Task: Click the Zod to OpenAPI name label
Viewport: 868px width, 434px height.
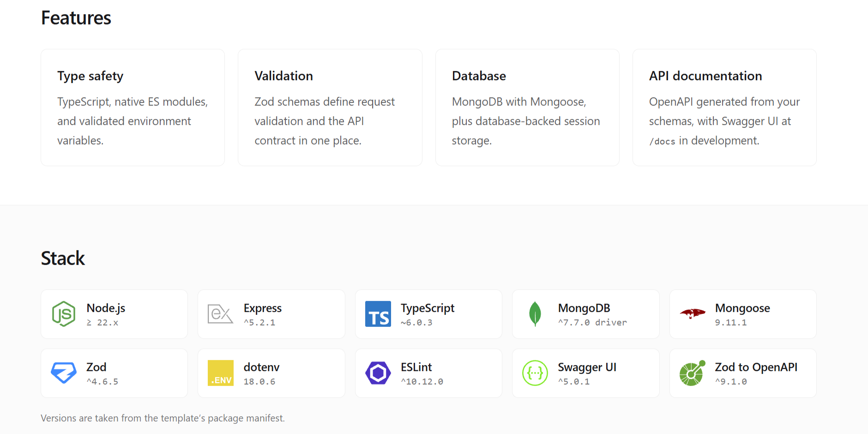Action: (x=756, y=367)
